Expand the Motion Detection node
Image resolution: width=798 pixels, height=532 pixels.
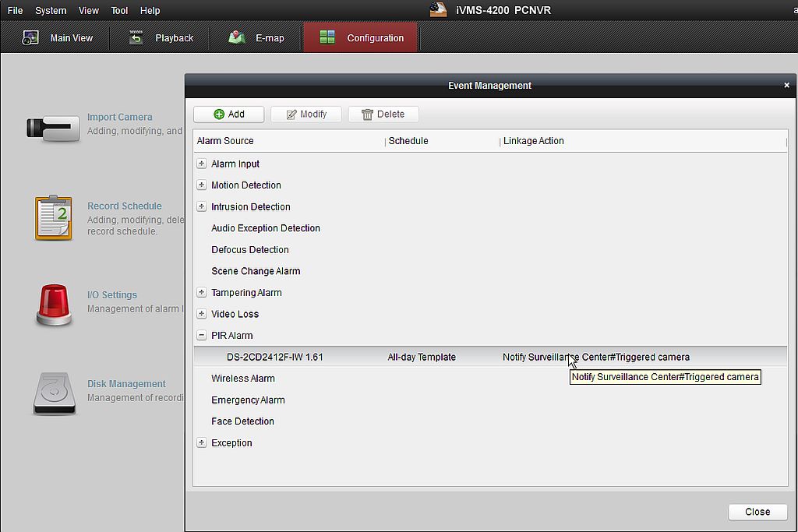[202, 185]
